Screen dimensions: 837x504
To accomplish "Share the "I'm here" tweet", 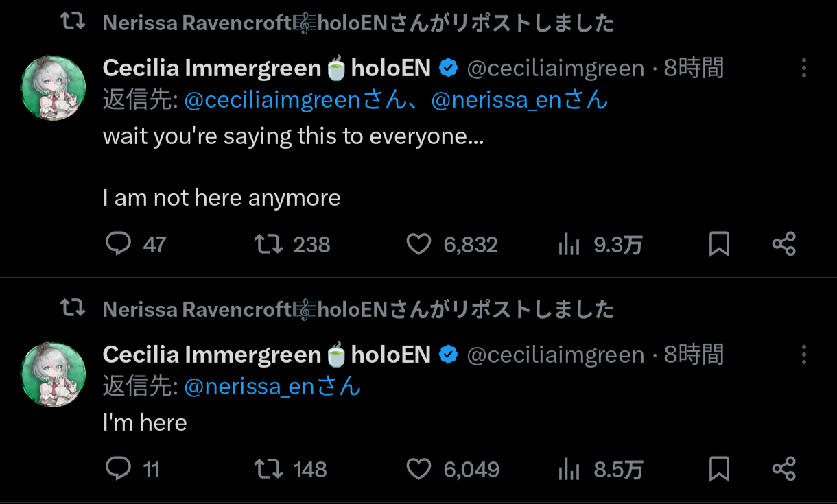I will click(x=783, y=469).
